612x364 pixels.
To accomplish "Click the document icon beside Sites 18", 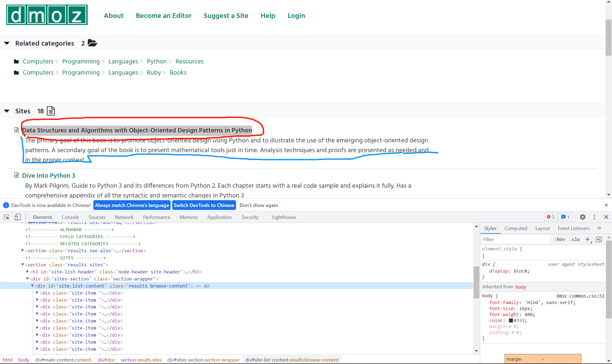I will pyautogui.click(x=51, y=111).
